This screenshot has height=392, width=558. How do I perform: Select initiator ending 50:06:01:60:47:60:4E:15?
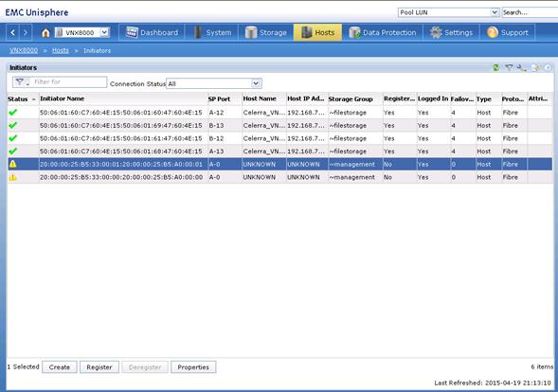pos(121,113)
